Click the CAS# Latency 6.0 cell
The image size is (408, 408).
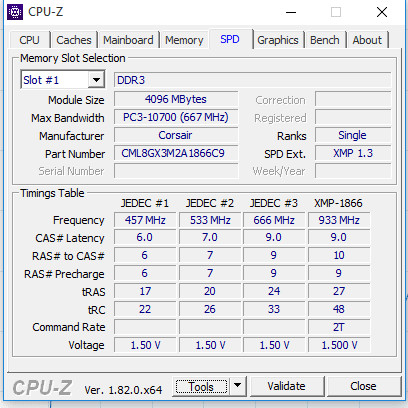[145, 237]
